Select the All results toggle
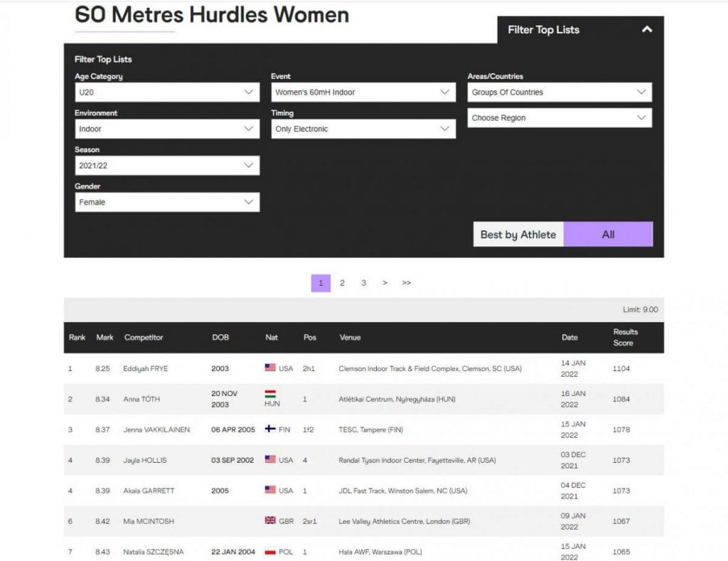 click(x=608, y=235)
